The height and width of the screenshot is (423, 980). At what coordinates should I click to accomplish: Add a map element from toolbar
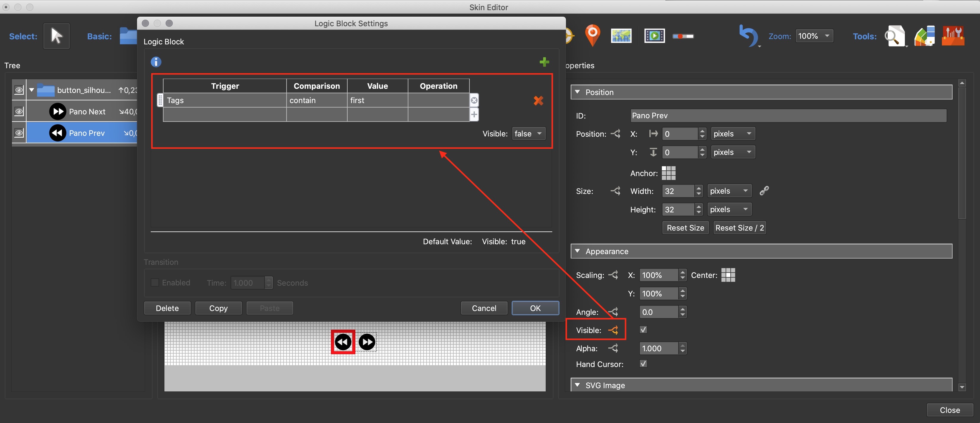coord(621,36)
